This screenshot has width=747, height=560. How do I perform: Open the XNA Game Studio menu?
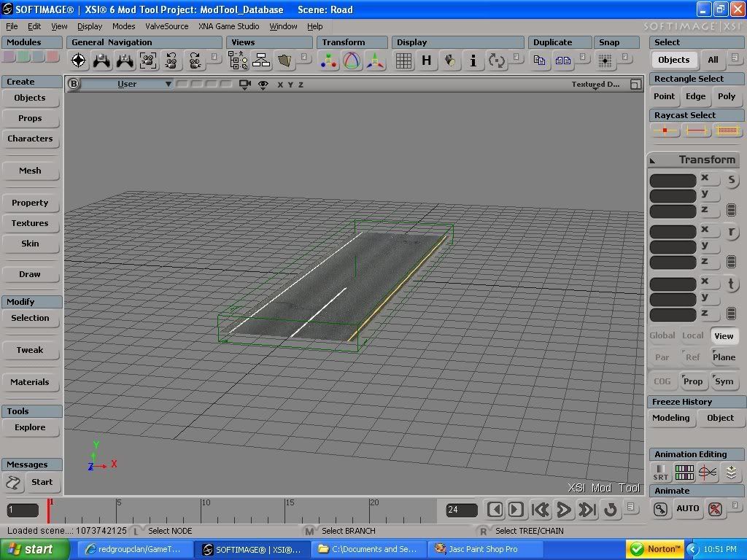tap(228, 26)
